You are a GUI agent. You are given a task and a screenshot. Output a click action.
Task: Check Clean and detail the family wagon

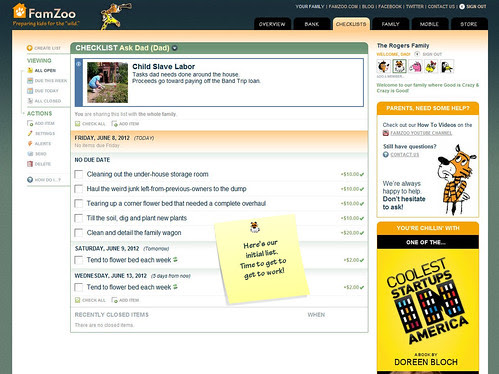tap(79, 233)
